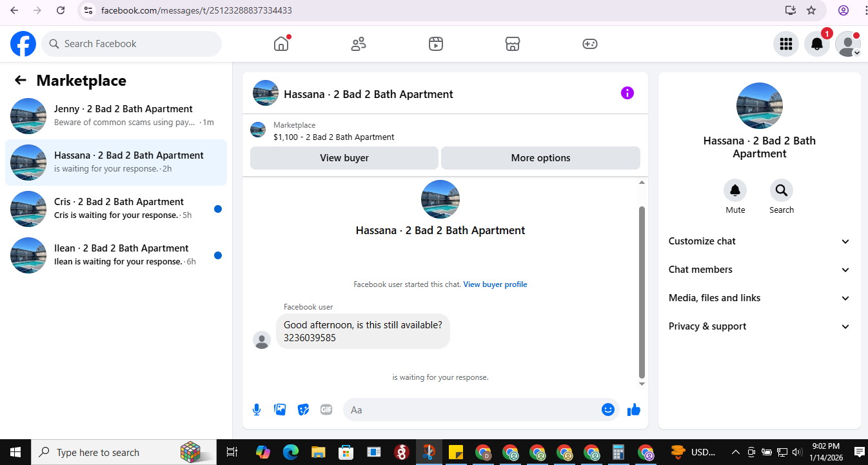
Task: Open the notifications bell icon
Action: [817, 44]
